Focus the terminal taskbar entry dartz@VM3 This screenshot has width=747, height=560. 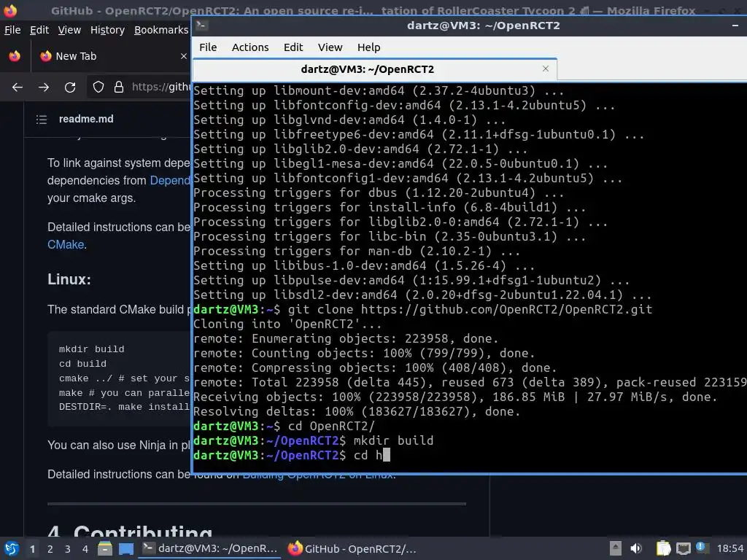(210, 548)
